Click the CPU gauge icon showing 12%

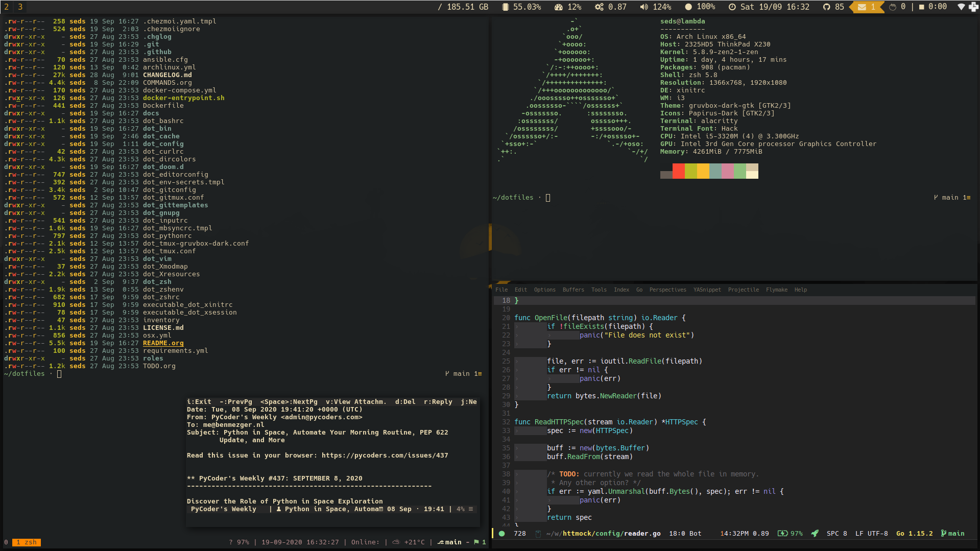coord(558,7)
